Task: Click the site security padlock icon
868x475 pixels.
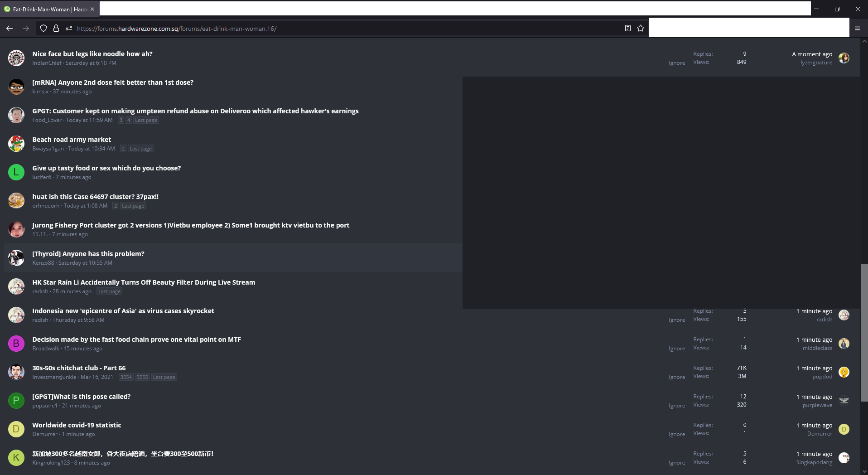Action: click(x=56, y=28)
